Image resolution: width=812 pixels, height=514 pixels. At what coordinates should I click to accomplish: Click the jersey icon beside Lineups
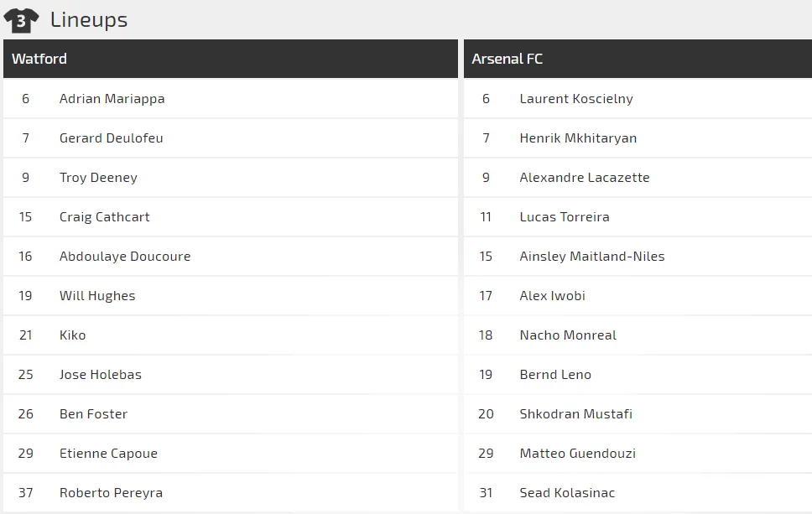(21, 20)
